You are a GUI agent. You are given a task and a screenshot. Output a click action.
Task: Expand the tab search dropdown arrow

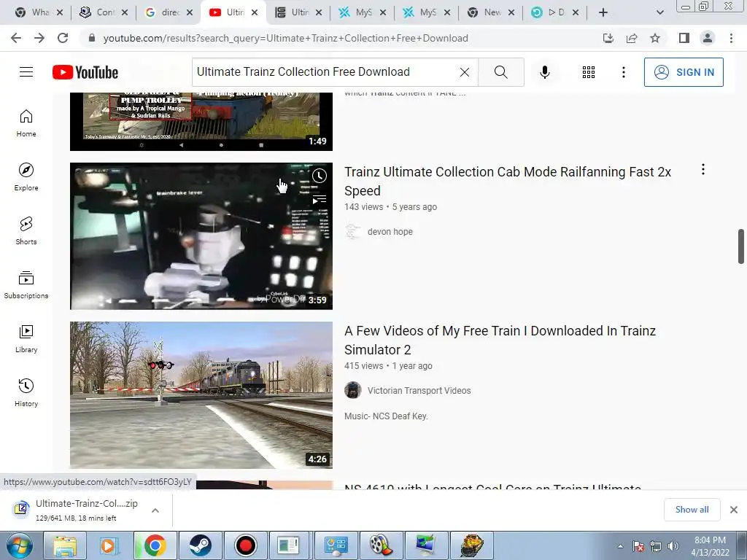659,13
